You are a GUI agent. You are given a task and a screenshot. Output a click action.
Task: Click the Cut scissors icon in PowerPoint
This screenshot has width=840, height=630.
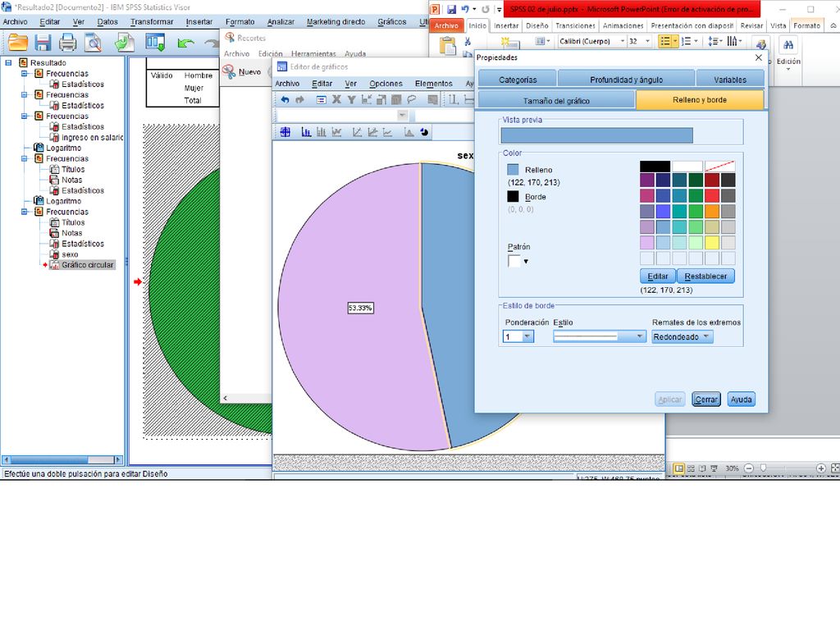click(468, 41)
